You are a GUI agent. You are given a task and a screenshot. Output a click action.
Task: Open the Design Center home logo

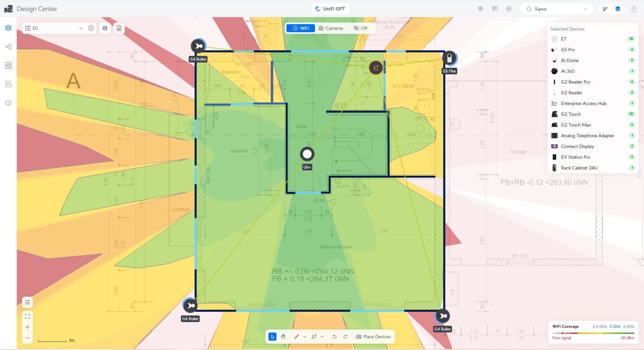[8, 9]
